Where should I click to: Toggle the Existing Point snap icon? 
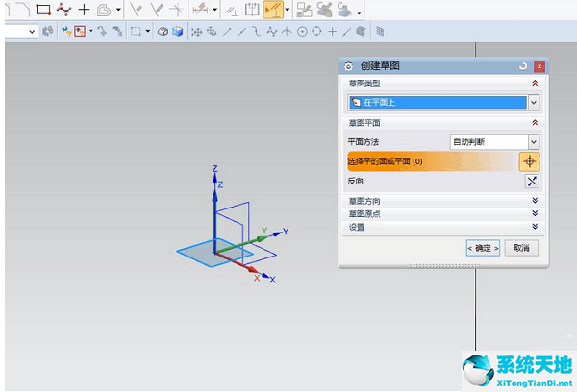click(x=333, y=32)
